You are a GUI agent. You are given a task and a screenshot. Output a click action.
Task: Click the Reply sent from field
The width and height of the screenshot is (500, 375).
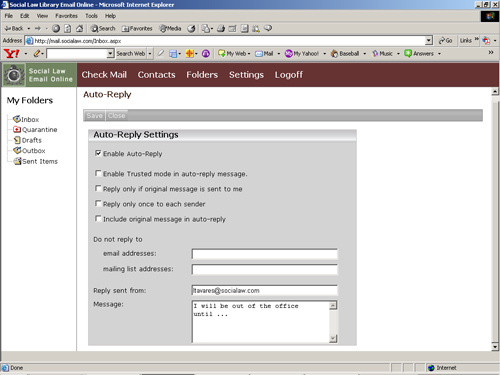tap(265, 291)
